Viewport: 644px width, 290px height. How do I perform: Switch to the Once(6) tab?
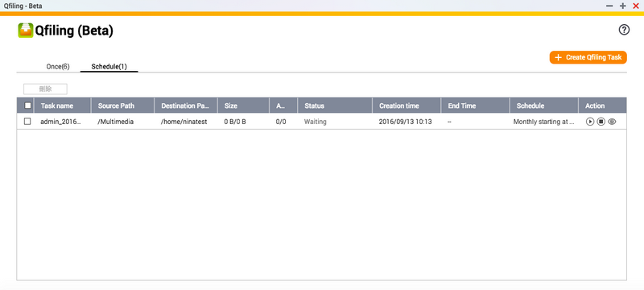tap(58, 67)
